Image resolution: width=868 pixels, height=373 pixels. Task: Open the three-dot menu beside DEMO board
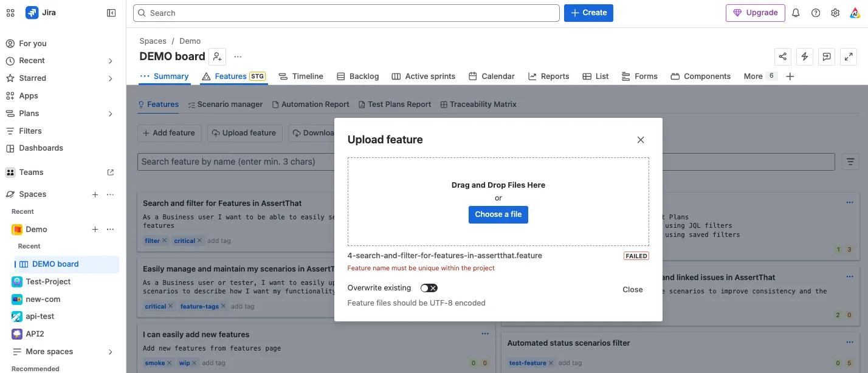[x=238, y=56]
